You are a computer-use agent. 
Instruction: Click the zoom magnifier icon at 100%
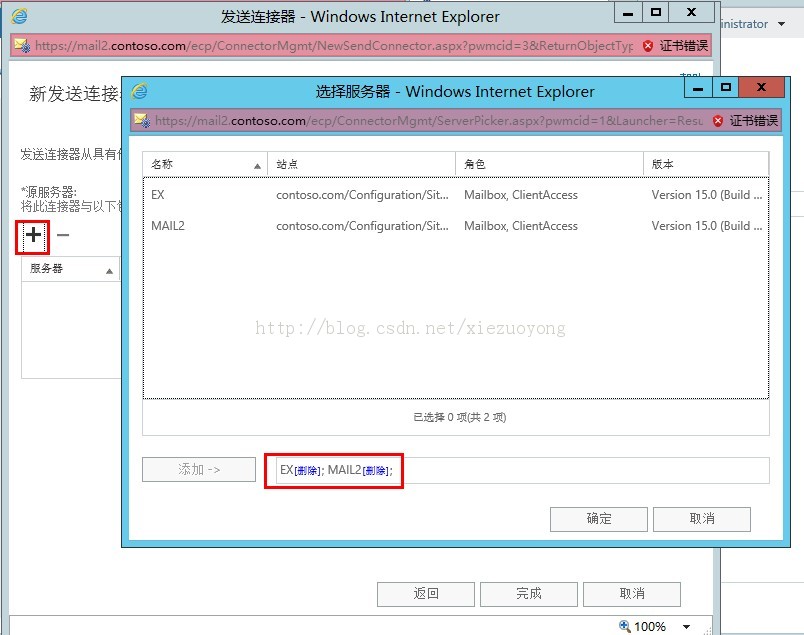(625, 626)
